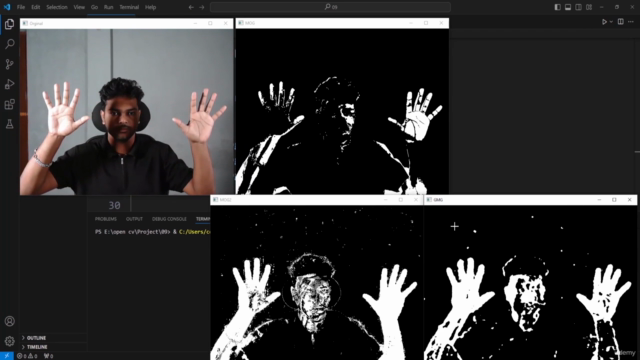
Task: Click the remote window status bar icon
Action: (x=7, y=356)
